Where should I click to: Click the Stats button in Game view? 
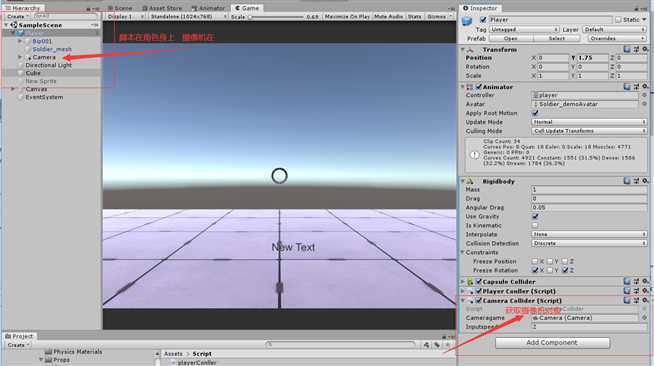[414, 17]
